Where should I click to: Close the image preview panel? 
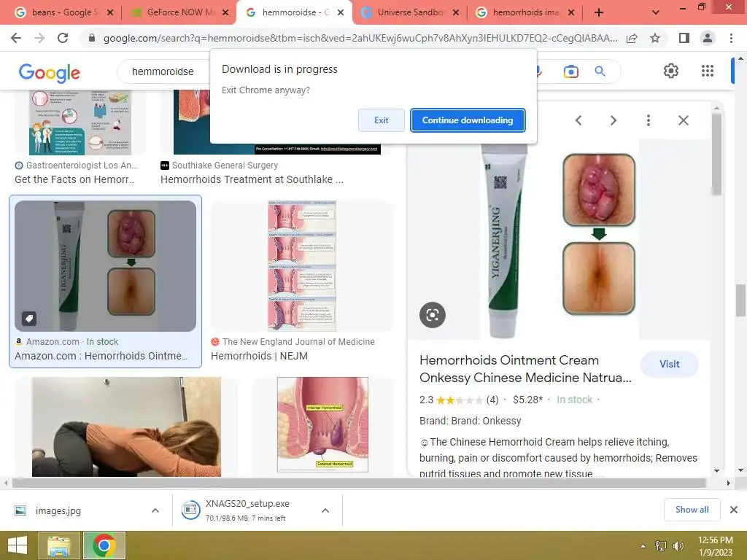pos(683,120)
